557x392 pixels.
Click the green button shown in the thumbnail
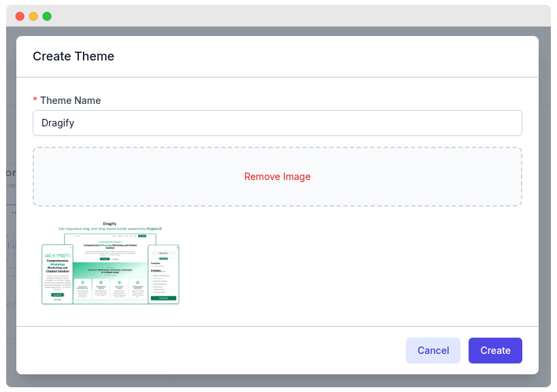click(x=164, y=298)
